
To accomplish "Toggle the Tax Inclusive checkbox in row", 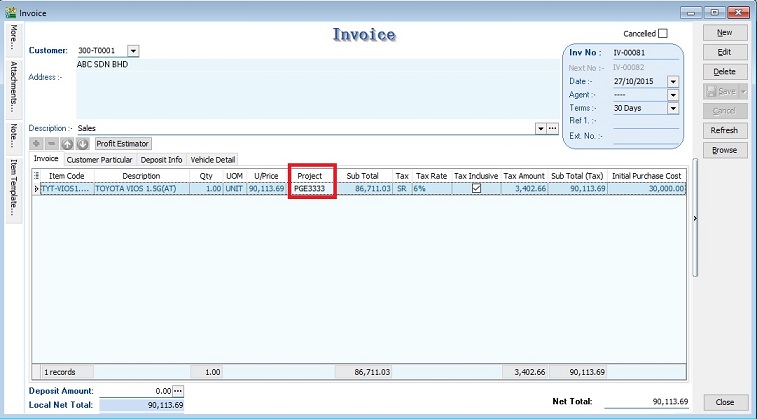I will [x=476, y=188].
